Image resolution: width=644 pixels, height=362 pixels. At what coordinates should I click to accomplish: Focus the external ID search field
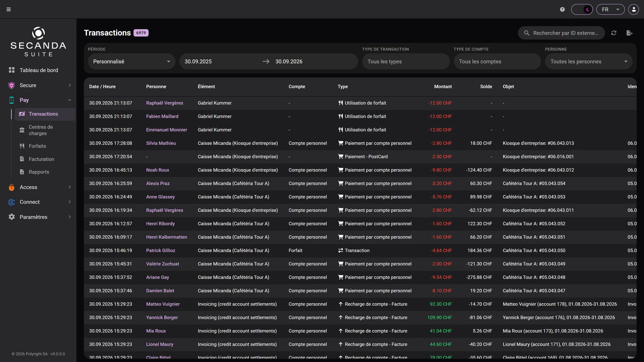pos(561,33)
